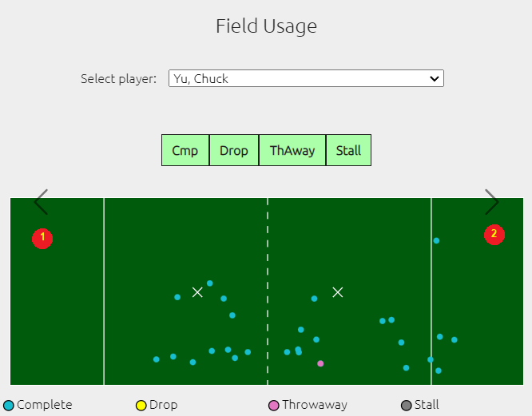Viewport: 532px width, 416px height.
Task: Click the Throwaway legend label
Action: coord(315,405)
